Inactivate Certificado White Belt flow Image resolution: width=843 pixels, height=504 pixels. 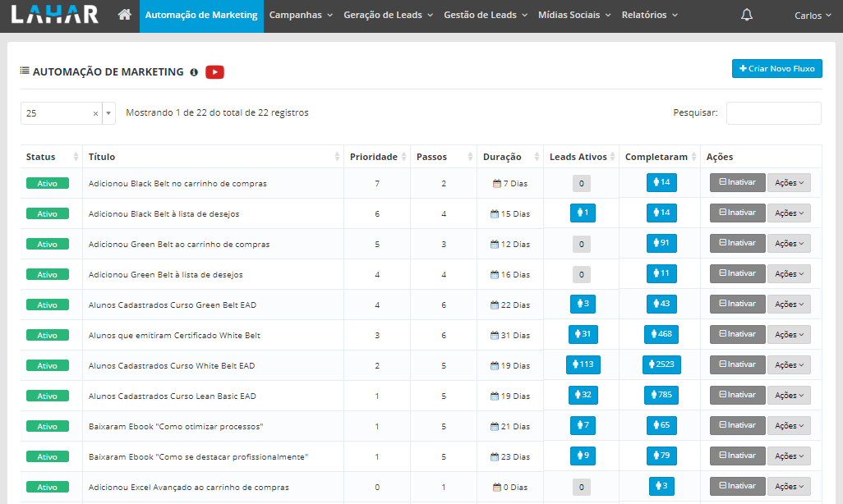pyautogui.click(x=738, y=334)
